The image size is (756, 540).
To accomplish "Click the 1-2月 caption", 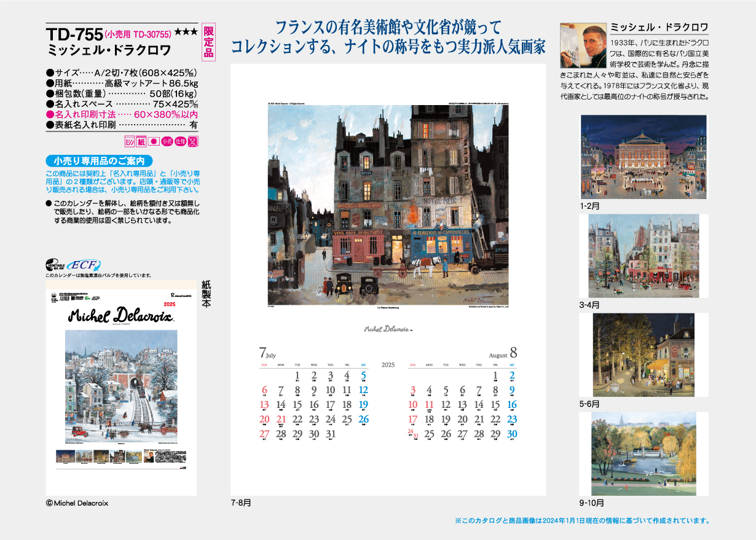I will [589, 206].
